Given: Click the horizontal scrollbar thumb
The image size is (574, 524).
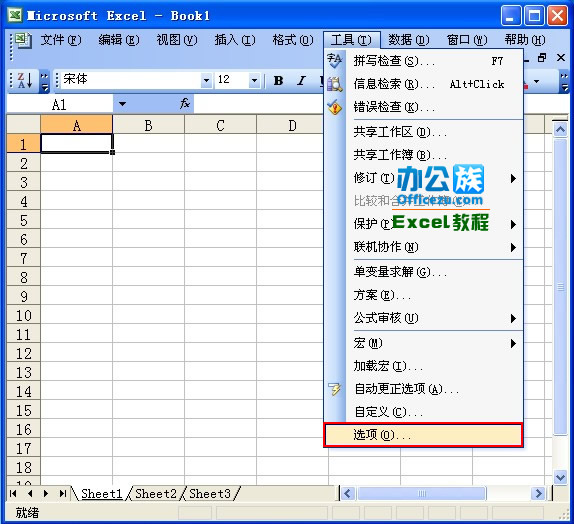Looking at the screenshot, I should pyautogui.click(x=422, y=494).
